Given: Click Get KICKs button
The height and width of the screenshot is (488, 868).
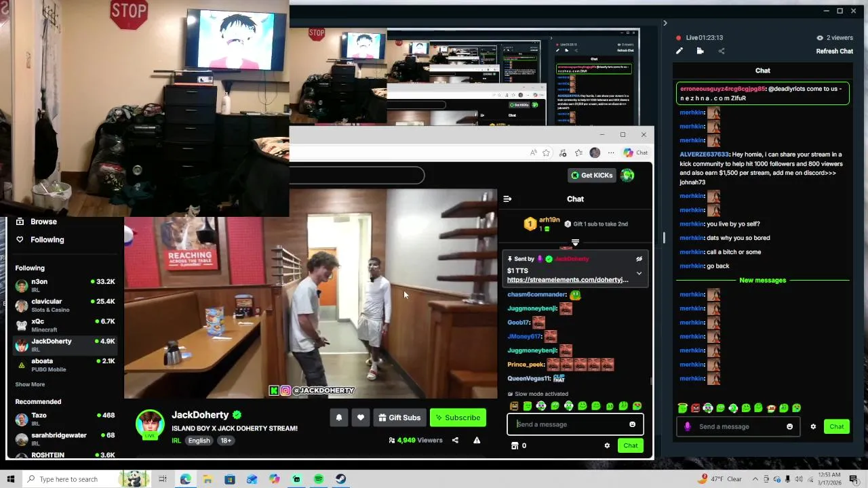Looking at the screenshot, I should [x=592, y=176].
